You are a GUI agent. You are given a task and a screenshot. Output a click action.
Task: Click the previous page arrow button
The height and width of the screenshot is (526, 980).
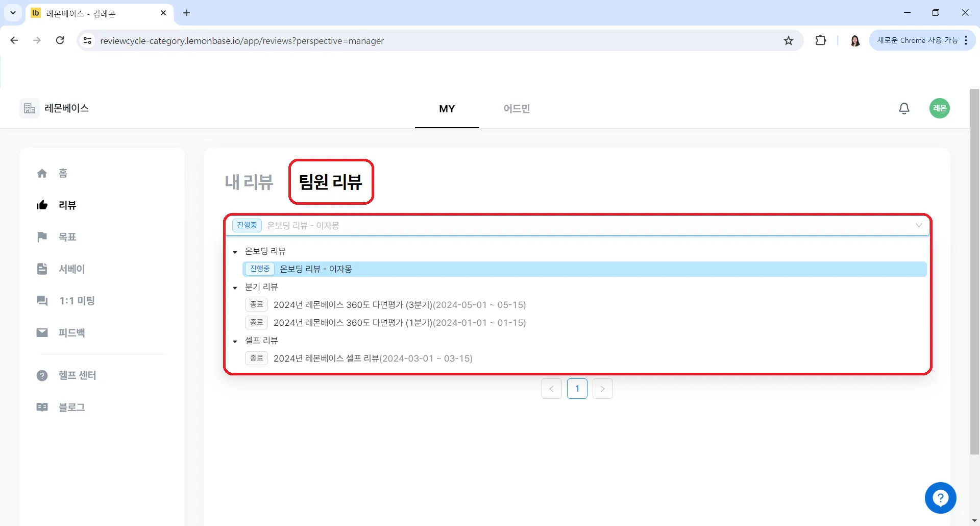(552, 389)
